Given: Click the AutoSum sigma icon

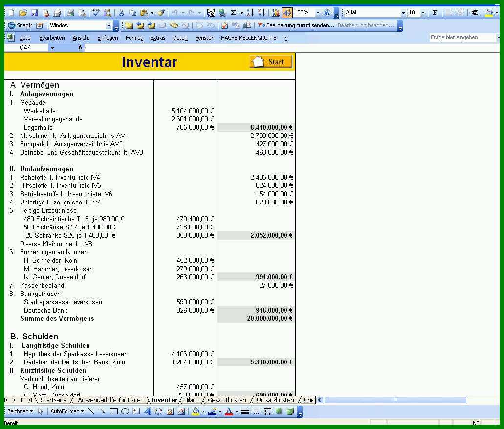Looking at the screenshot, I should [x=234, y=13].
